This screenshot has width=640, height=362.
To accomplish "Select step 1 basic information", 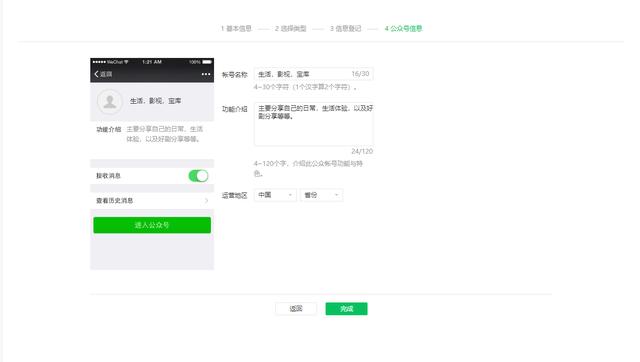I will click(236, 29).
